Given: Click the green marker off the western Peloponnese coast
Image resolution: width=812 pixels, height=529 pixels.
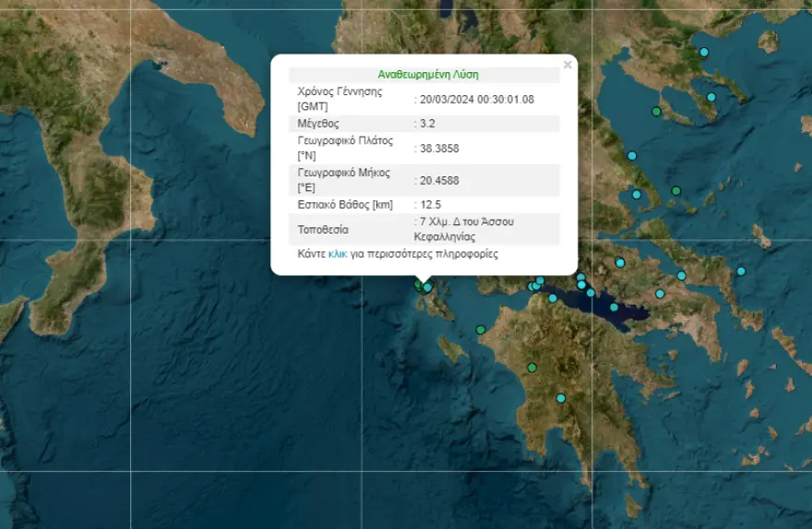Looking at the screenshot, I should [x=480, y=330].
